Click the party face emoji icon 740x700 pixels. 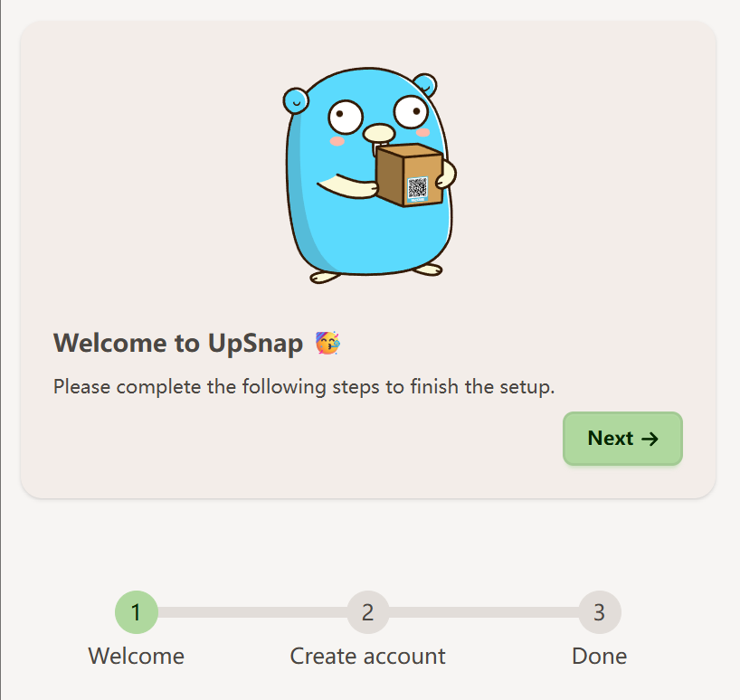pyautogui.click(x=327, y=343)
